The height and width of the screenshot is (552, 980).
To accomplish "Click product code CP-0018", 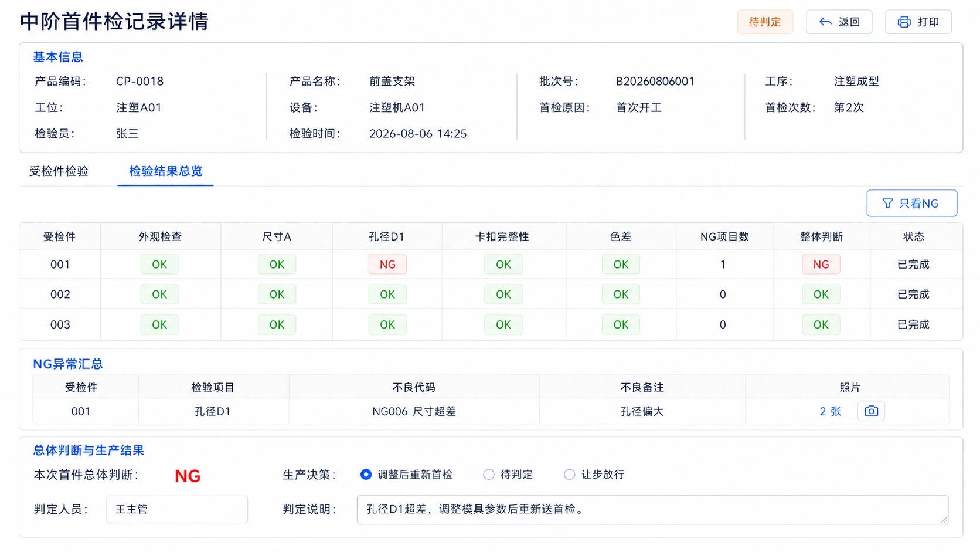I will click(139, 82).
